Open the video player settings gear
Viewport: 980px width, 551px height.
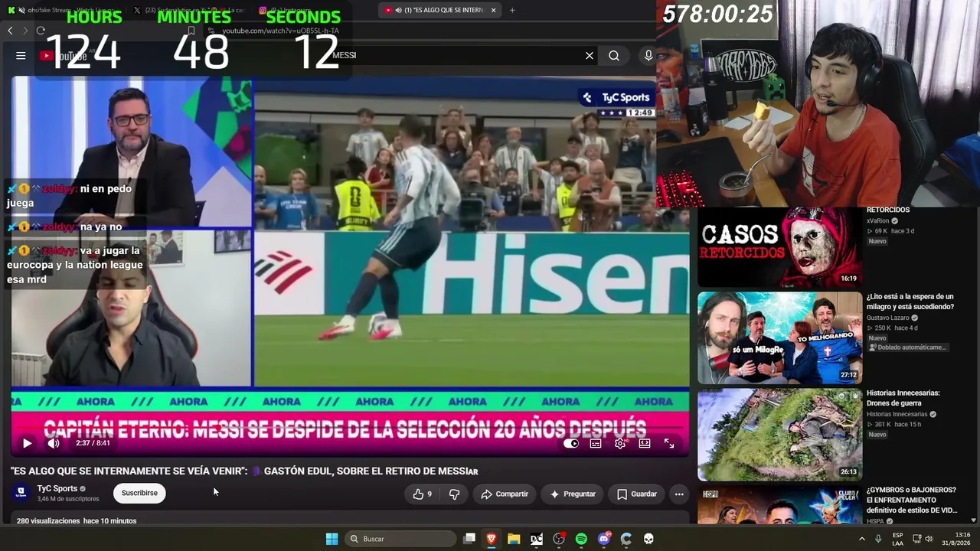[620, 443]
